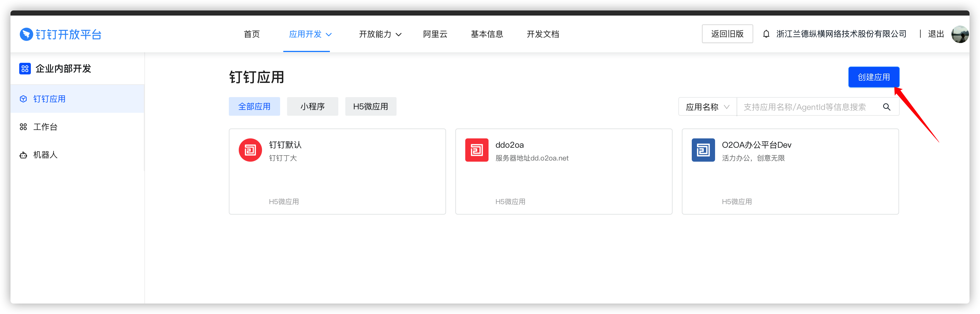This screenshot has height=314, width=980.
Task: Click the company name 浙江兰德纵横网络技术股份有限公司
Action: 841,34
